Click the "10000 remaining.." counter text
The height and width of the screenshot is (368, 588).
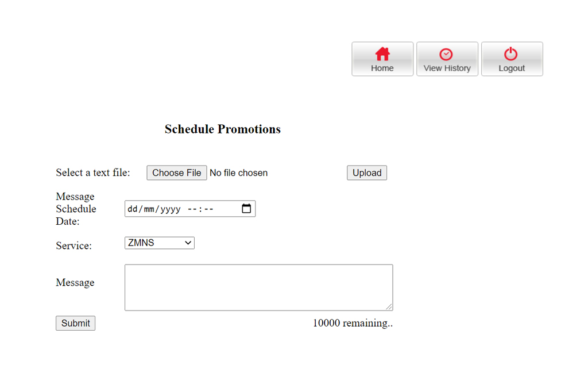point(353,323)
